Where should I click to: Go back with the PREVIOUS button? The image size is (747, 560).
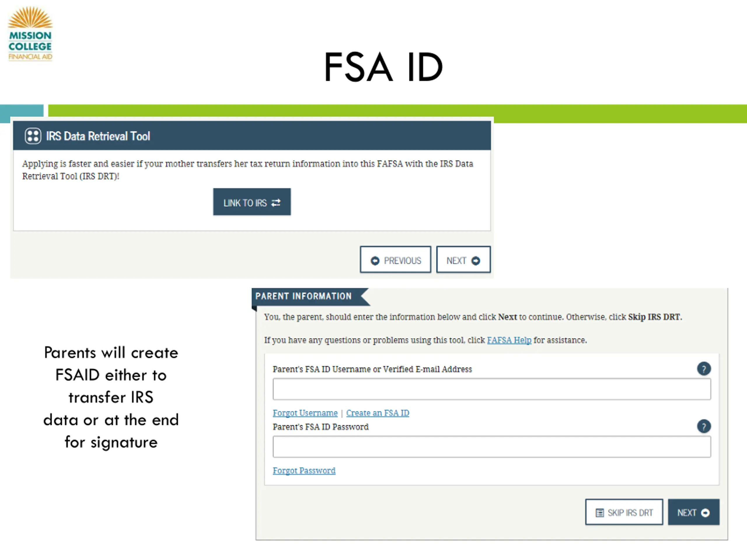pos(395,260)
